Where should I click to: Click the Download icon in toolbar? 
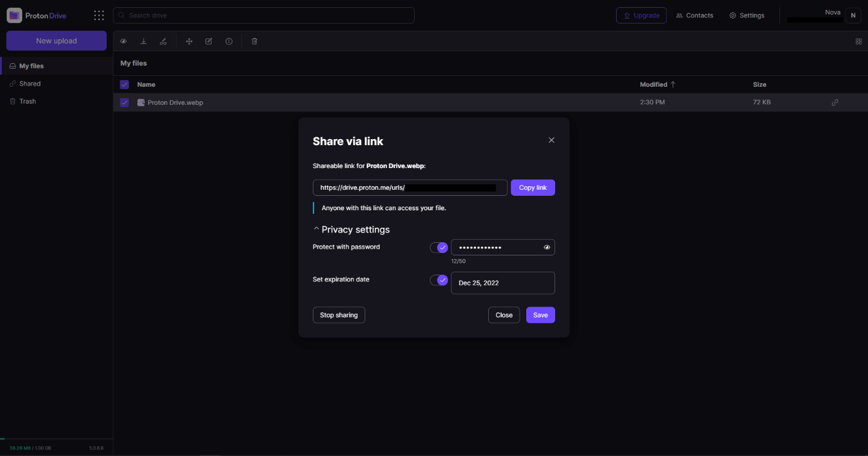tap(143, 41)
